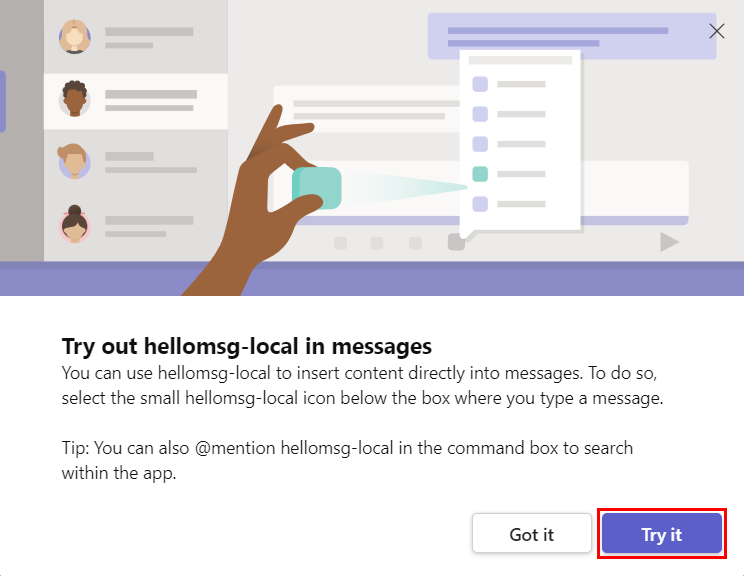Viewport: 744px width, 576px height.
Task: Close the hellomsg-local dialog with the X
Action: (x=716, y=31)
